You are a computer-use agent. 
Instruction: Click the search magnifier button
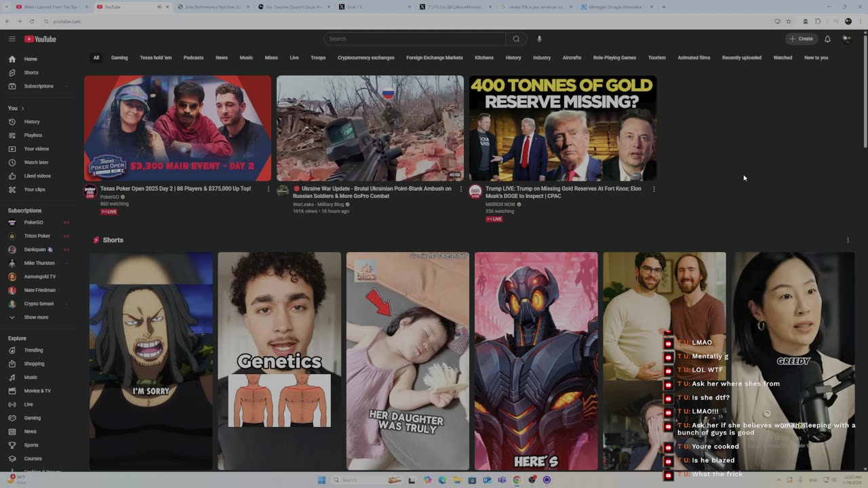[x=516, y=39]
